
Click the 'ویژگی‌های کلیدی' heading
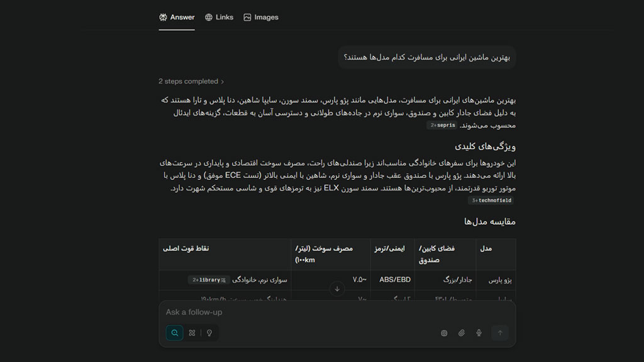pos(485,146)
